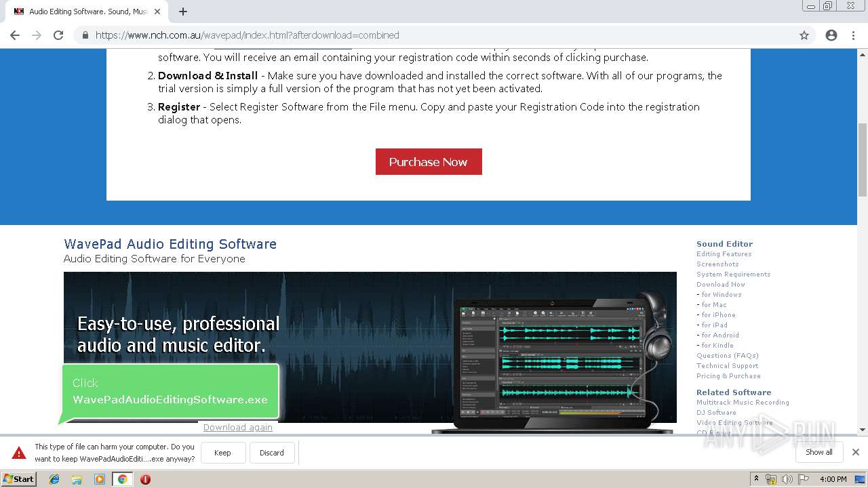Bookmark this page with the star icon
Image resolution: width=868 pixels, height=488 pixels.
pos(804,35)
